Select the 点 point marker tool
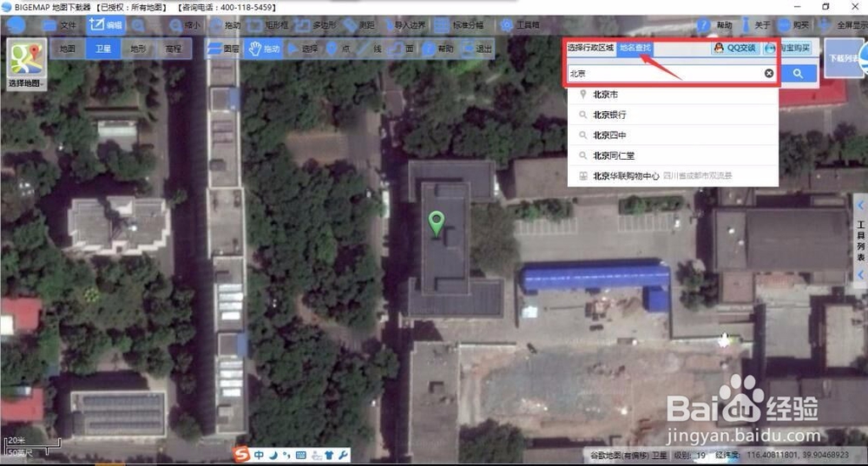The image size is (868, 466). [x=339, y=49]
